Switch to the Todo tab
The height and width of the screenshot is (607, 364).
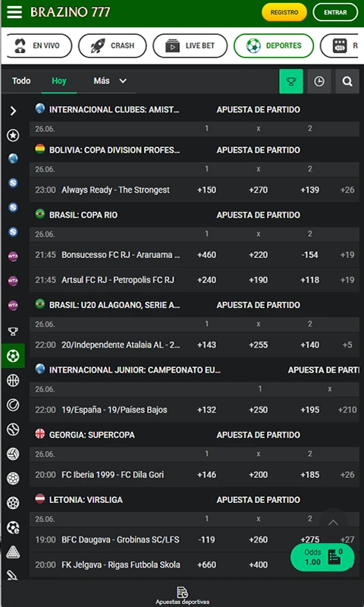tap(21, 81)
